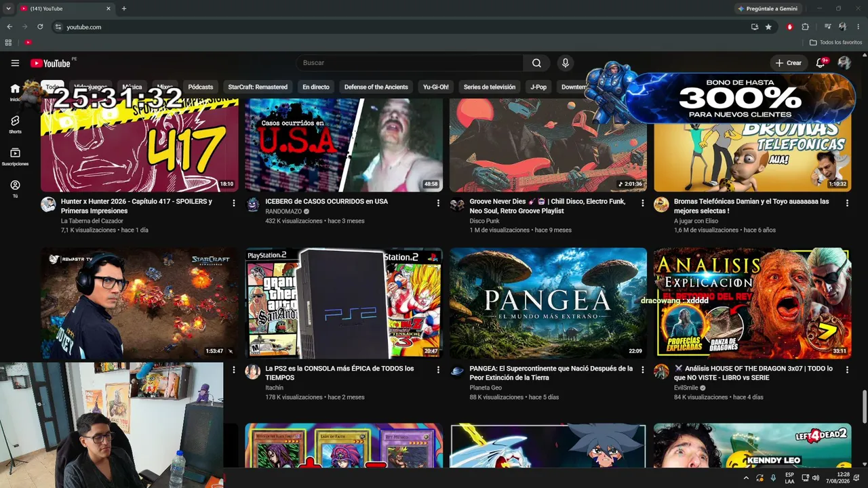Open Suscripciones in the sidebar
Viewport: 868px width, 488px height.
tap(15, 157)
